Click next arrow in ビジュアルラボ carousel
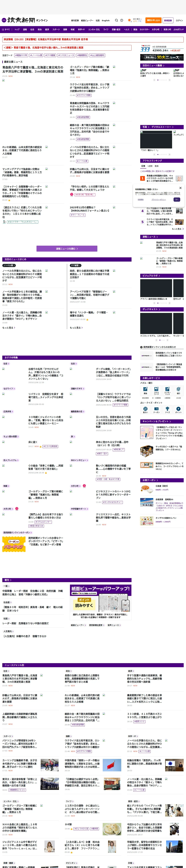 click(169, 303)
